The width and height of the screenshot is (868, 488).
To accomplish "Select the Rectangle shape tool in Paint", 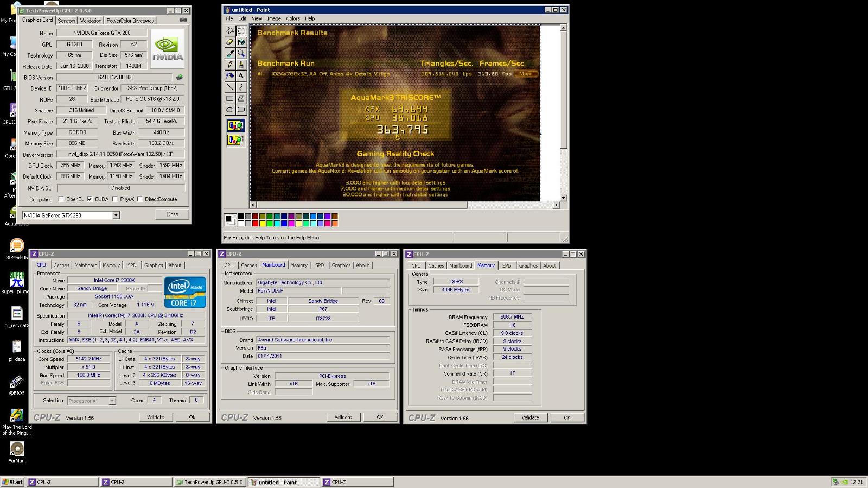I will (x=230, y=98).
